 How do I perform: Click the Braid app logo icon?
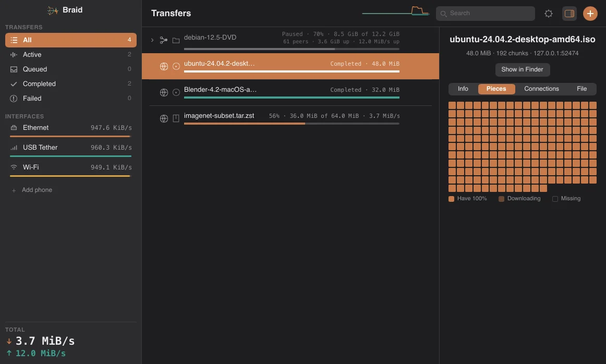pyautogui.click(x=53, y=10)
